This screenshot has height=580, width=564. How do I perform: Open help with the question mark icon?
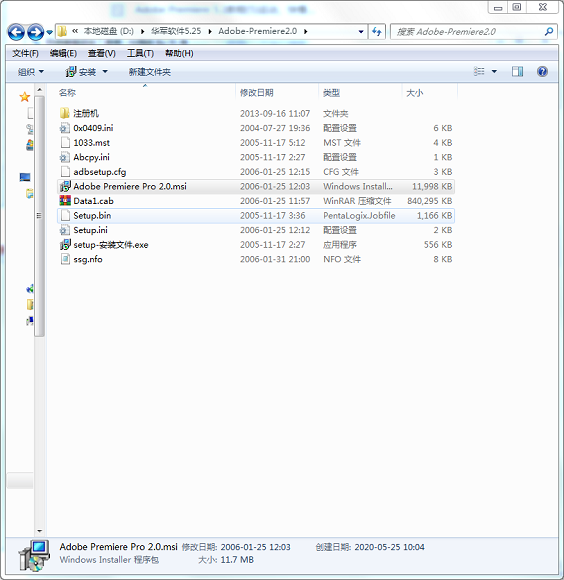[x=542, y=71]
